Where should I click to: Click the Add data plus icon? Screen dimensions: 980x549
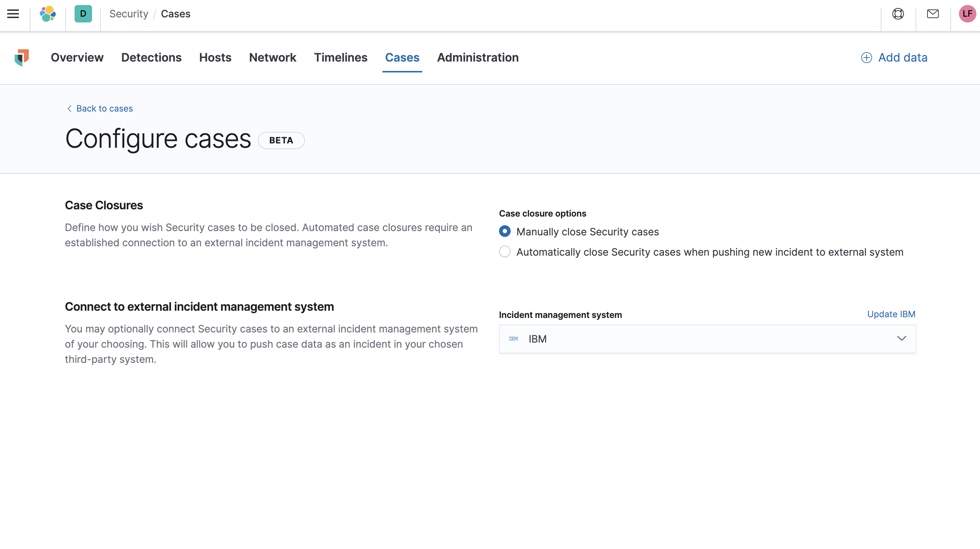[x=866, y=58]
